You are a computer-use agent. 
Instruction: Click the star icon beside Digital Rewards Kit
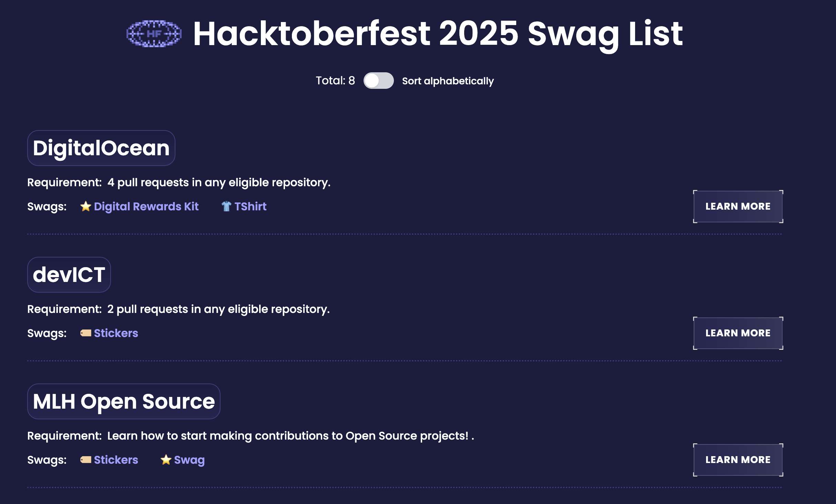[85, 207]
